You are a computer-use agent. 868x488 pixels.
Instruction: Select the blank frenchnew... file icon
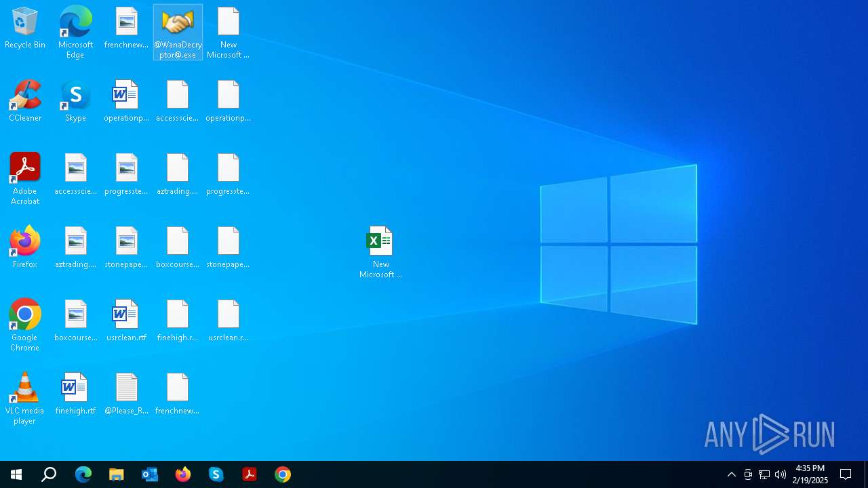pyautogui.click(x=178, y=395)
